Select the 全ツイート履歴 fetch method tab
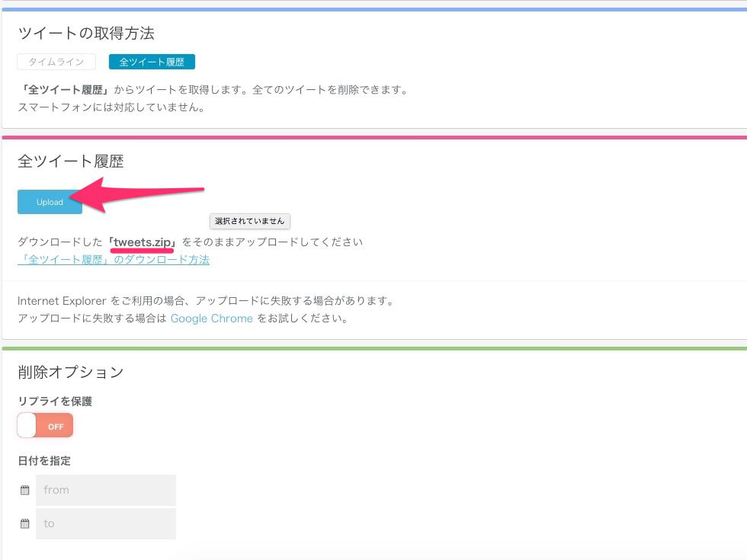 (152, 62)
